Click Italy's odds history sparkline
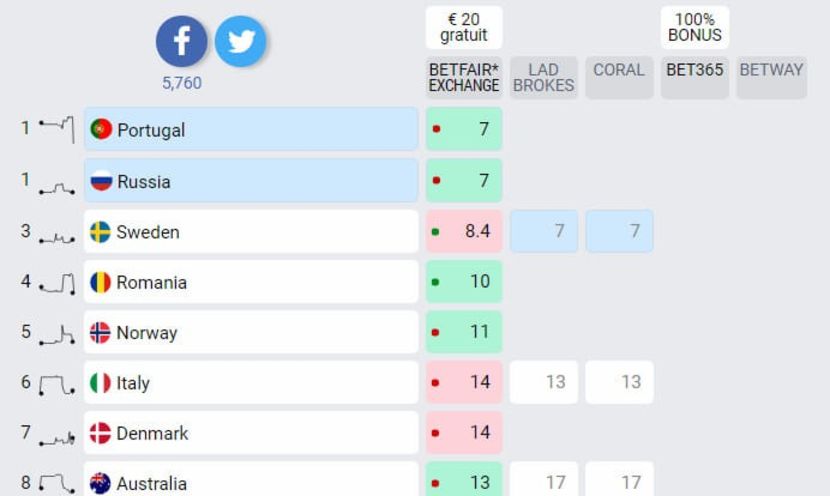The image size is (830, 496). (56, 385)
